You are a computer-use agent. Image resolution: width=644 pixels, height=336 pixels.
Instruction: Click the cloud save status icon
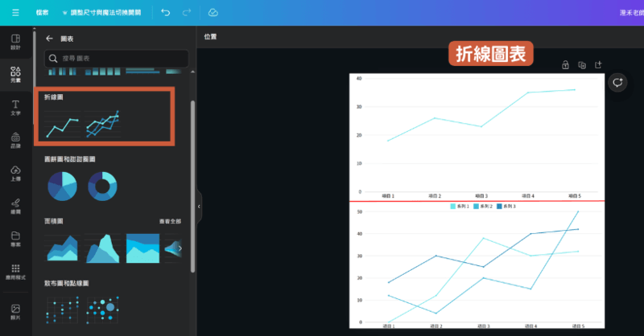point(213,13)
